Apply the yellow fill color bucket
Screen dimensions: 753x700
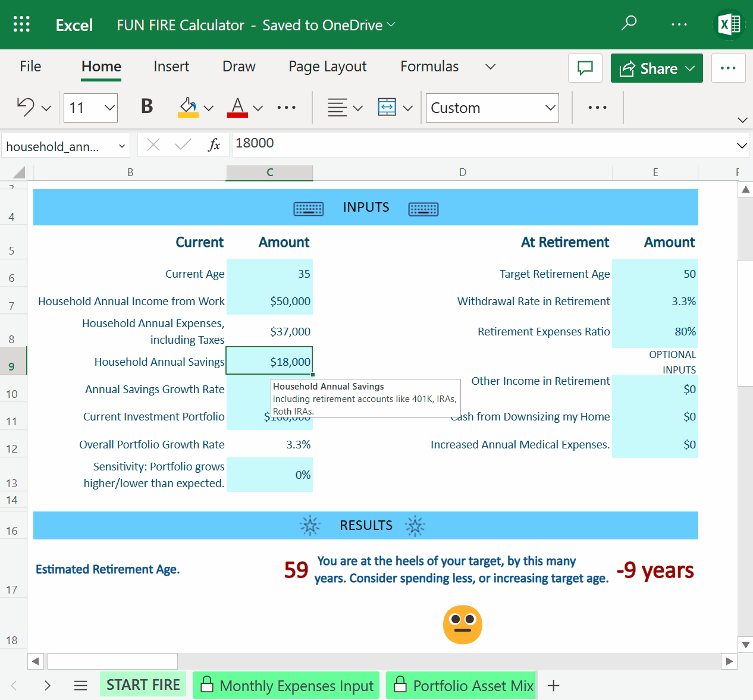coord(189,107)
